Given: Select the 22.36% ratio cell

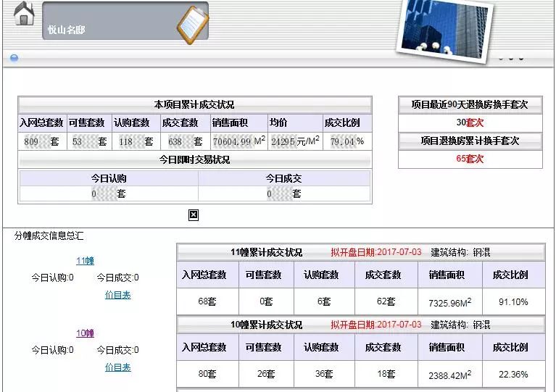Looking at the screenshot, I should point(513,374).
